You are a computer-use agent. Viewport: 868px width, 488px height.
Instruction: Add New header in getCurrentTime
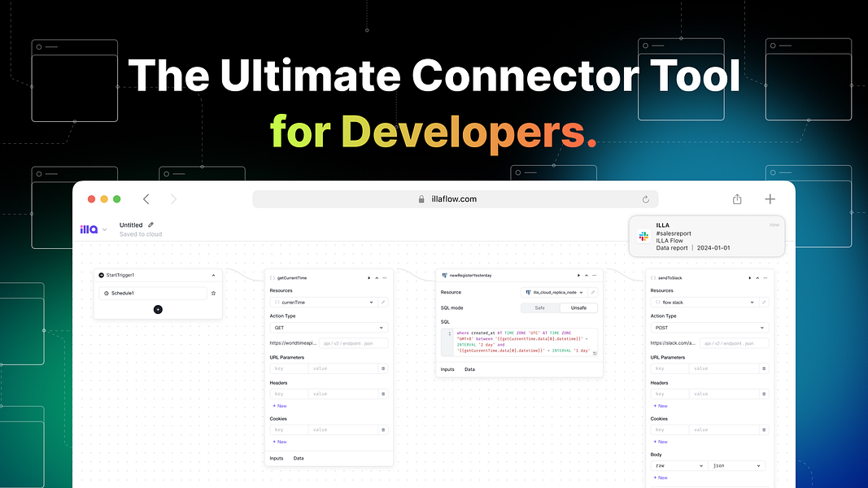pos(280,406)
